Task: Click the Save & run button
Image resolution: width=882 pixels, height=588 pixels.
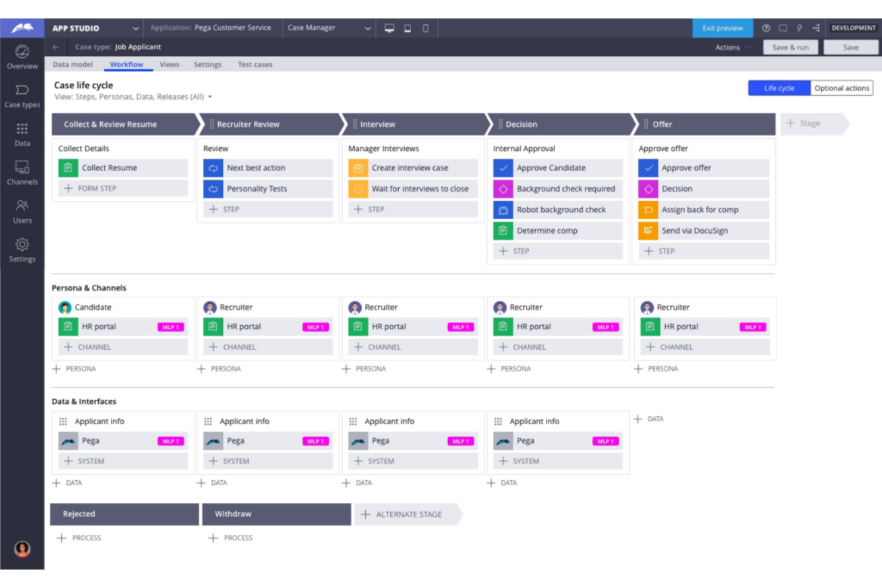Action: [x=790, y=48]
